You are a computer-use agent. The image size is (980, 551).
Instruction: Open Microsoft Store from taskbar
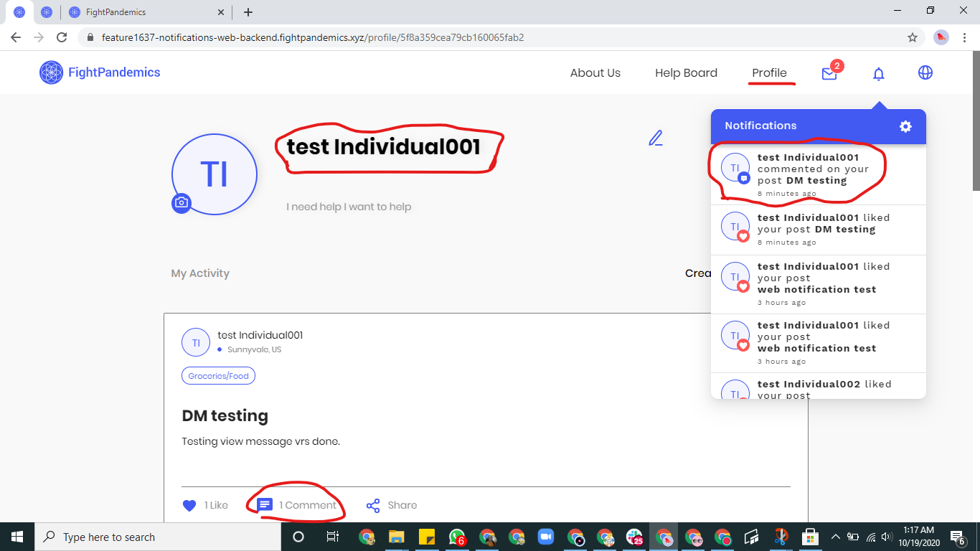point(811,537)
